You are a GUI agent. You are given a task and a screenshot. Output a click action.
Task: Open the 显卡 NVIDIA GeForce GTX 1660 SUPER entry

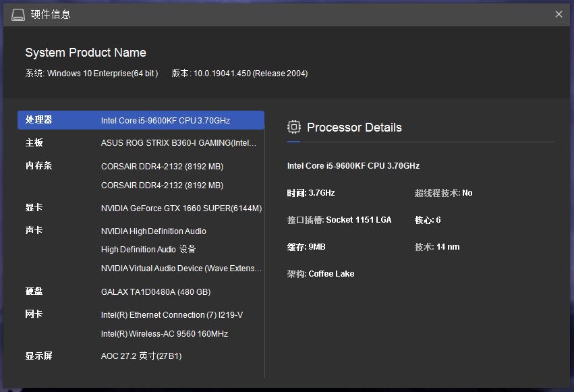tap(141, 208)
